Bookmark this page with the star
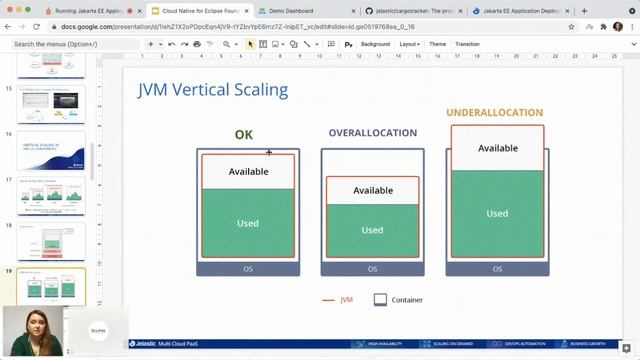 coord(571,27)
